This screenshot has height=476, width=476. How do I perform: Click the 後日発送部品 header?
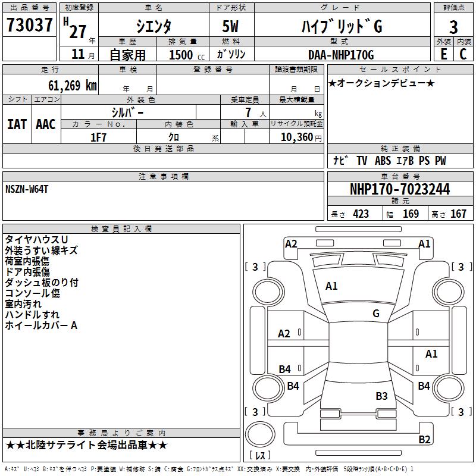pos(163,148)
